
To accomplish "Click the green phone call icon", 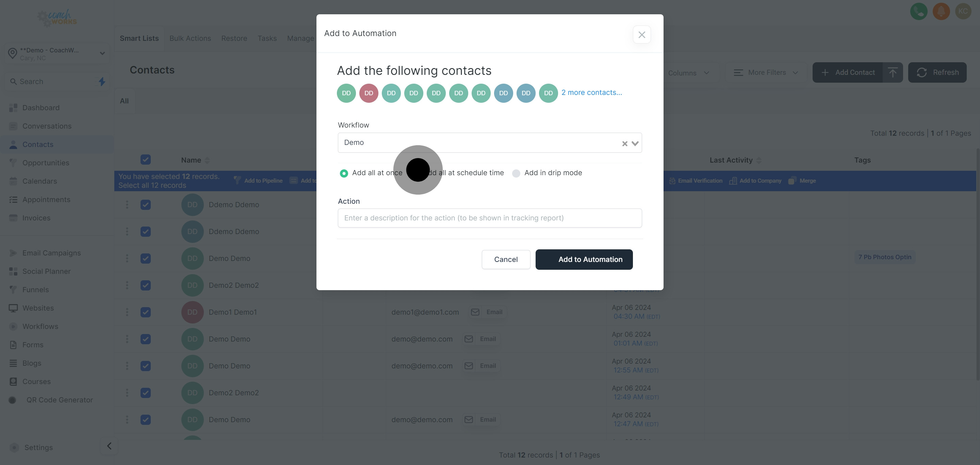I will coord(918,12).
